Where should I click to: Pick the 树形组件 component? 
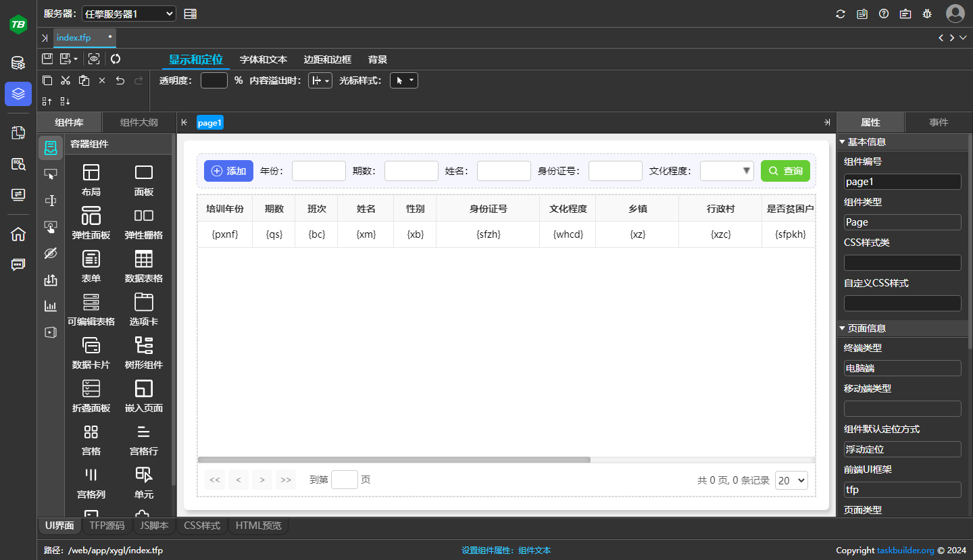(x=144, y=353)
